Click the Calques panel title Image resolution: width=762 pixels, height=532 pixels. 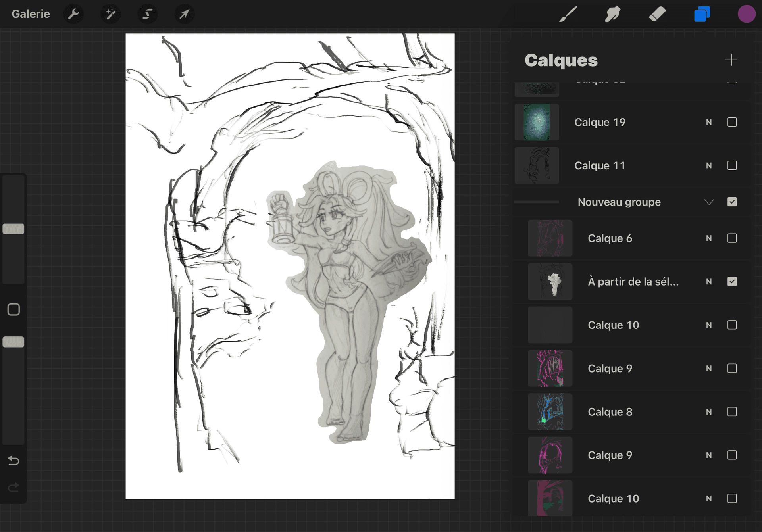click(x=561, y=60)
